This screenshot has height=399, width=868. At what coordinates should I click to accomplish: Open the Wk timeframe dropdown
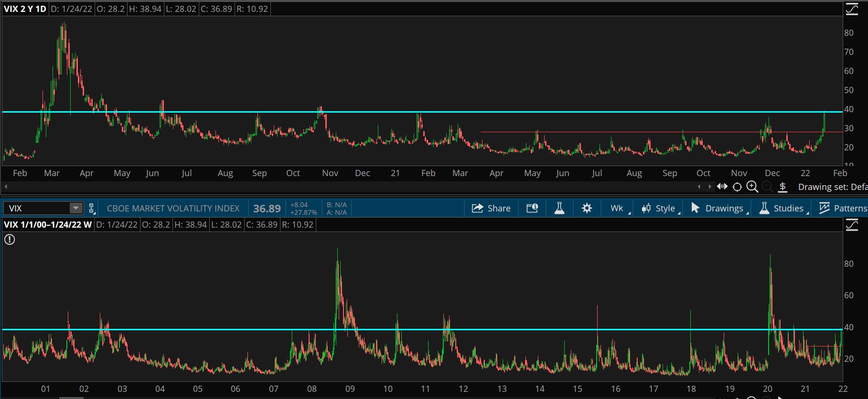point(619,208)
